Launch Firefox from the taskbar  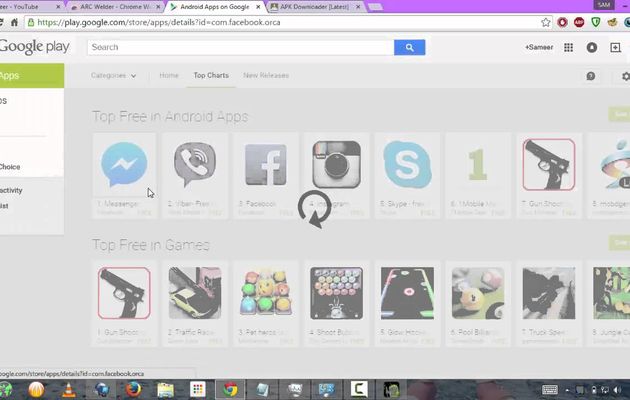[x=133, y=389]
